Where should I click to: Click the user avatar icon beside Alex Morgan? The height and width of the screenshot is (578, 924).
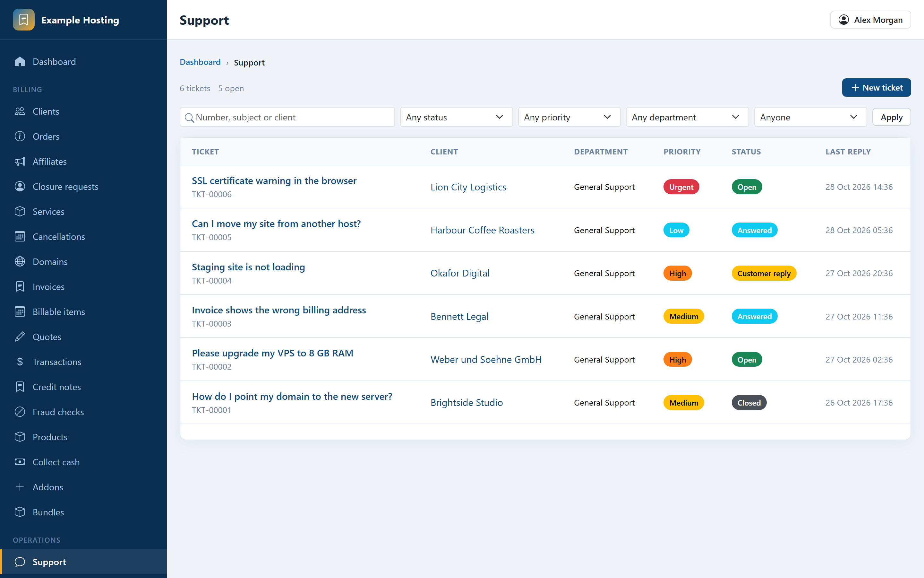(x=844, y=20)
